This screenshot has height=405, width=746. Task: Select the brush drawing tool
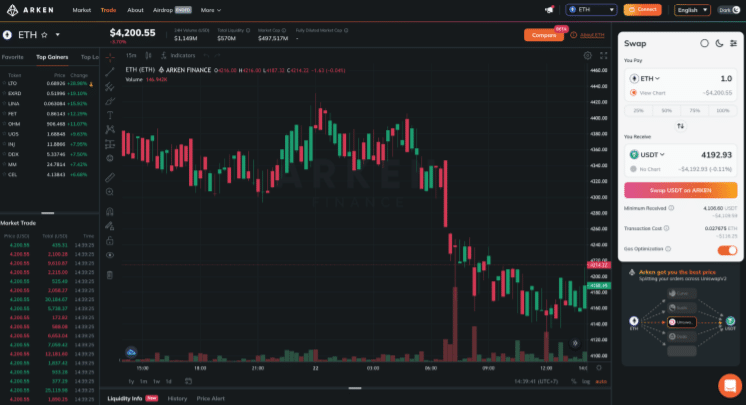(110, 101)
